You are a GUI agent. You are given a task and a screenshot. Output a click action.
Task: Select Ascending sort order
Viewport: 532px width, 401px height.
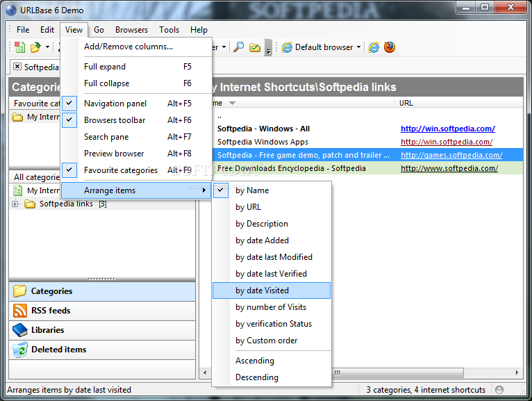coord(272,361)
